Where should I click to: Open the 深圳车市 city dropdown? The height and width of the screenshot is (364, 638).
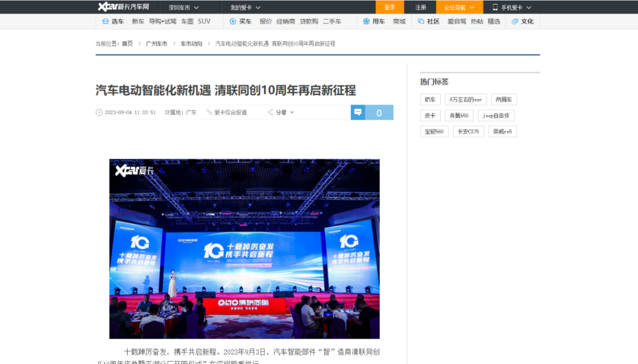tap(184, 7)
